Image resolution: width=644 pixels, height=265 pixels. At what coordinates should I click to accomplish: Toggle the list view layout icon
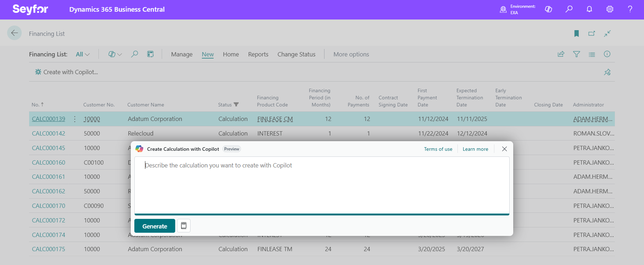pos(592,54)
